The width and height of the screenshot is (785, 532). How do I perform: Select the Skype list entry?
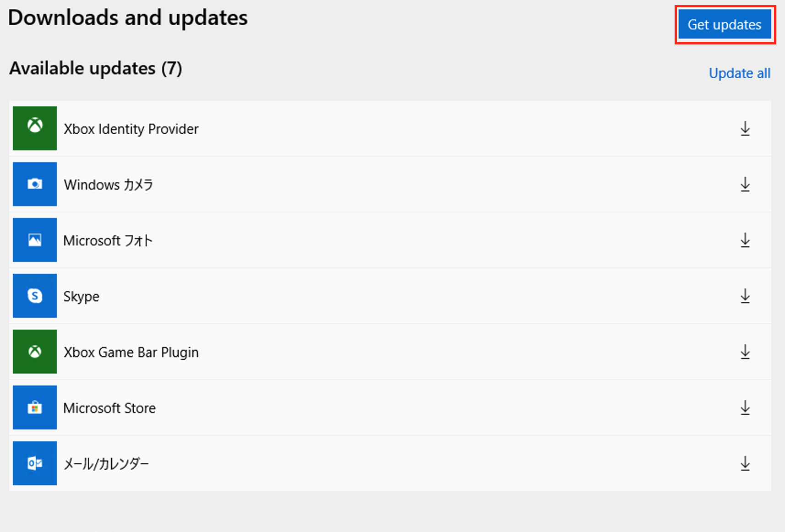tap(366, 296)
